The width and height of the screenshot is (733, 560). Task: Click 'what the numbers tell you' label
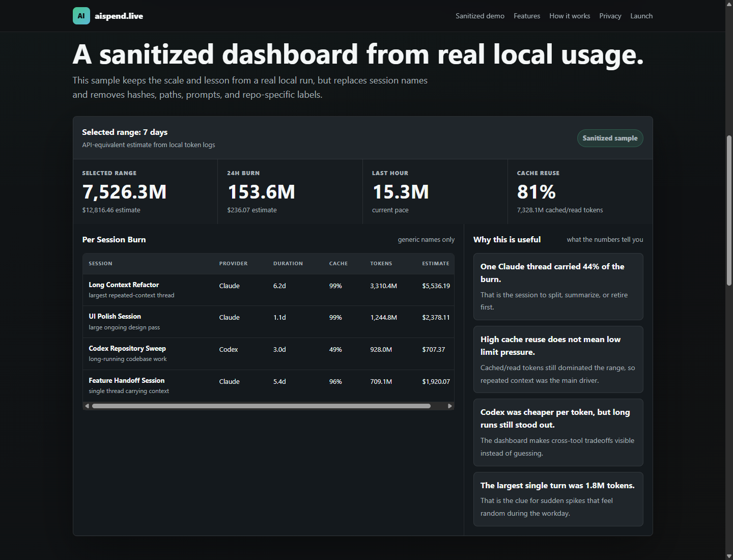pos(605,240)
